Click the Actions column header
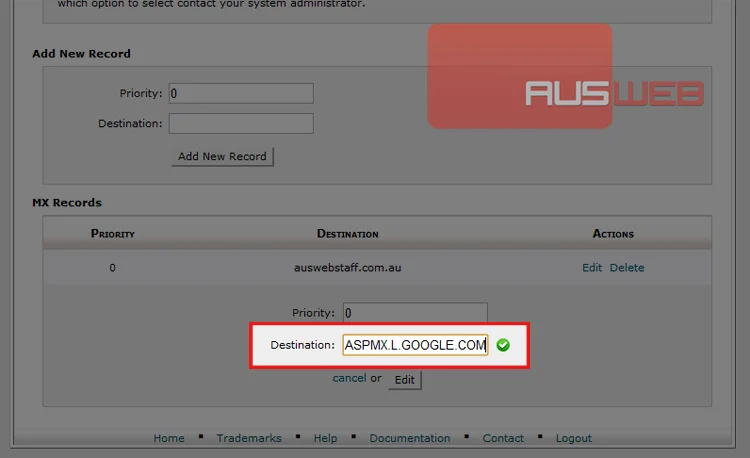 pyautogui.click(x=613, y=234)
